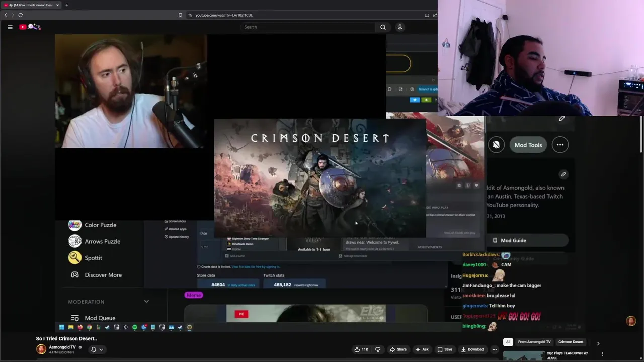Viewport: 644px width, 362px height.
Task: Open more actions ellipsis under video
Action: [495, 349]
